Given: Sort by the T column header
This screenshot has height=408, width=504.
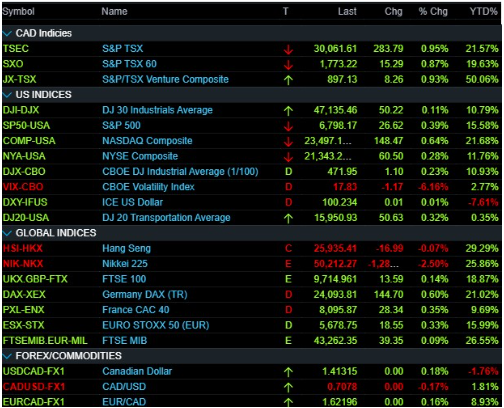Looking at the screenshot, I should coord(286,12).
